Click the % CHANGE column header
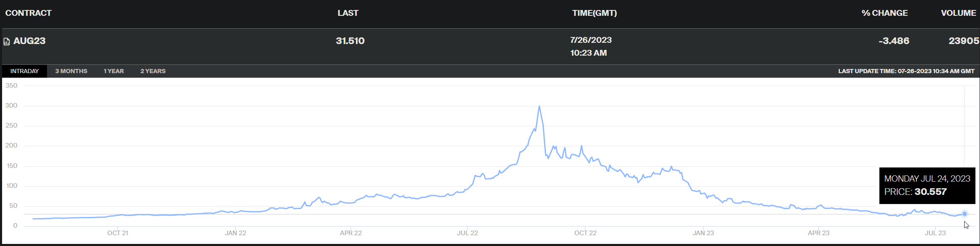Viewport: 980px width, 246px height. (x=884, y=13)
